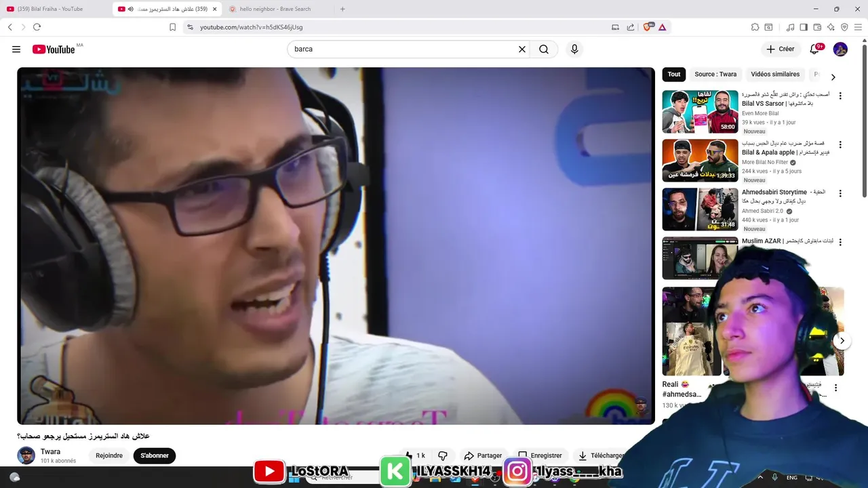This screenshot has width=868, height=488.
Task: Run the search with the magnifier button
Action: [544, 49]
